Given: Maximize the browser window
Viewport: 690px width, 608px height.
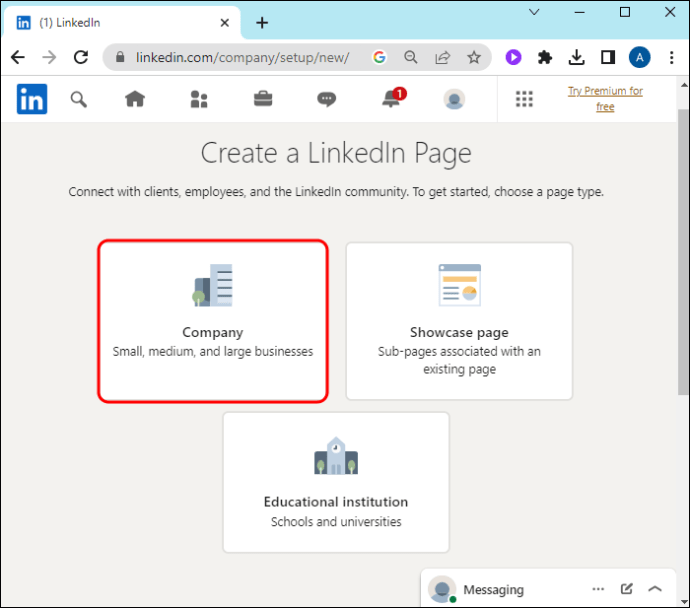Looking at the screenshot, I should tap(624, 12).
